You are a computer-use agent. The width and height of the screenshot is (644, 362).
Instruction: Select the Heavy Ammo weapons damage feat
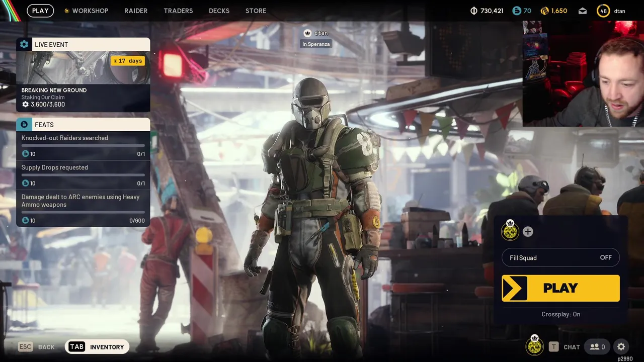tap(83, 208)
